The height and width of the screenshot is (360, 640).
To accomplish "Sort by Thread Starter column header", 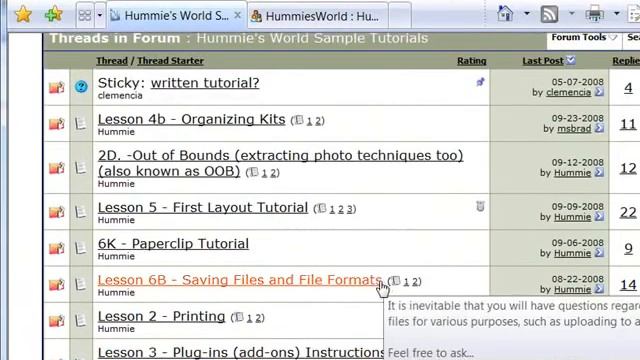I will coord(170,61).
